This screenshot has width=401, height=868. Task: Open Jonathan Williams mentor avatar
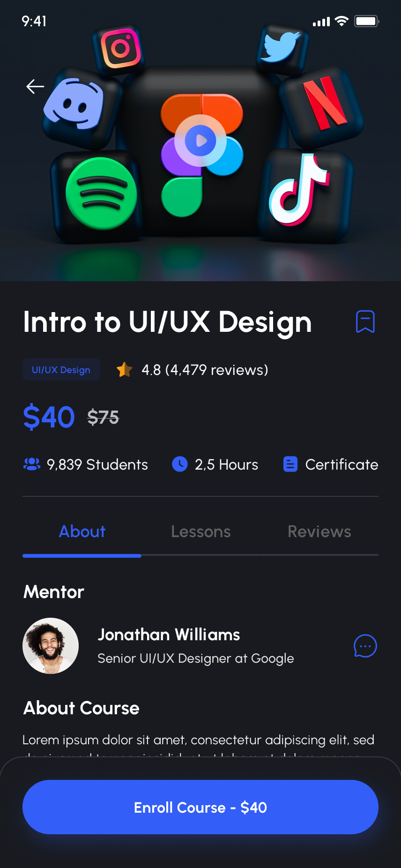(x=51, y=646)
